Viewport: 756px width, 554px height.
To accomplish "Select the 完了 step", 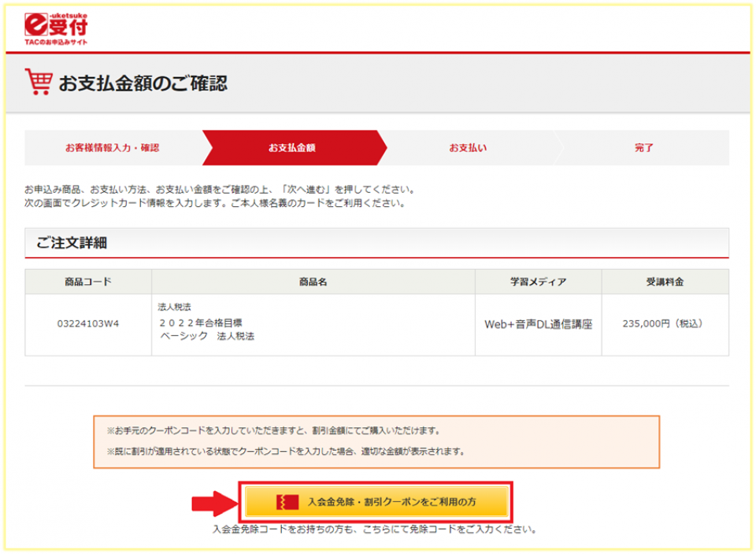I will coord(643,148).
